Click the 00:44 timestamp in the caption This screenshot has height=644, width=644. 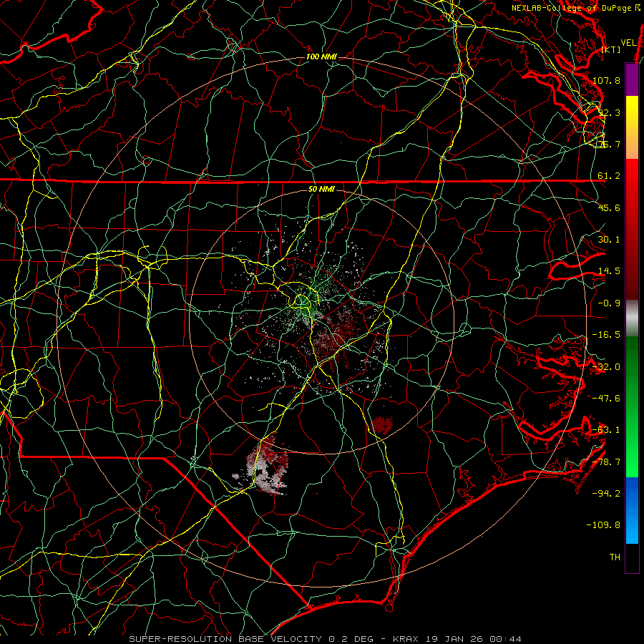[x=507, y=639]
